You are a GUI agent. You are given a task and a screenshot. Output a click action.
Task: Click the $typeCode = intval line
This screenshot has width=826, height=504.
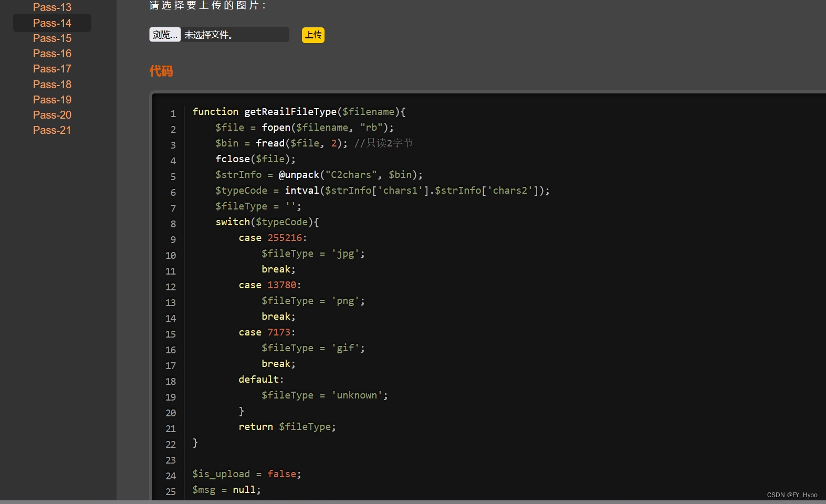[382, 191]
